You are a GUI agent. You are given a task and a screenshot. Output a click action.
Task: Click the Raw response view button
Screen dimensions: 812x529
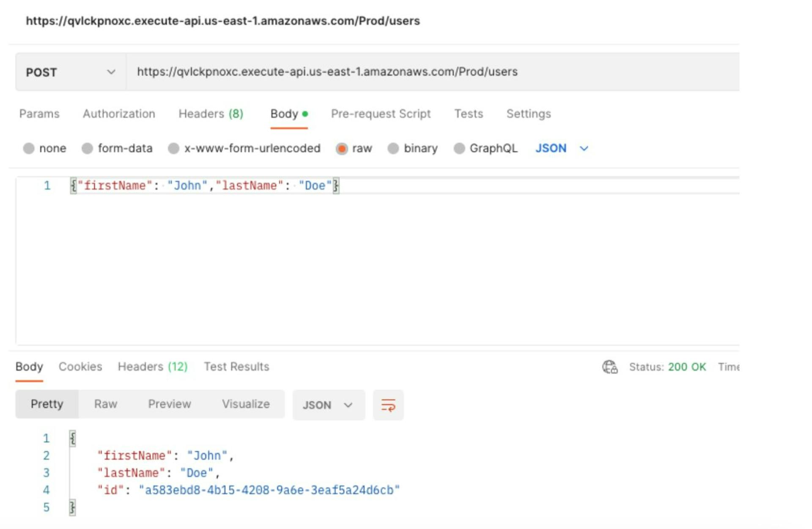[105, 404]
